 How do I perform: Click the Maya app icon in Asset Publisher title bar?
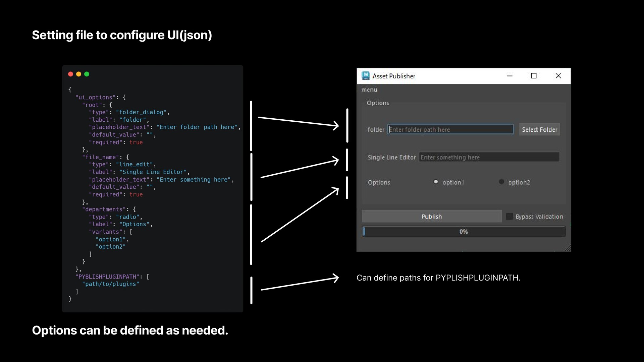pyautogui.click(x=366, y=76)
